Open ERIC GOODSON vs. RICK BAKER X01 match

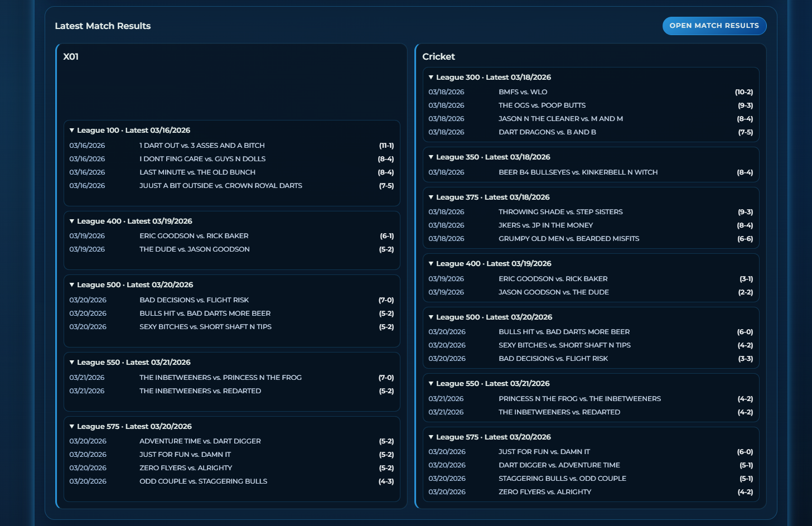click(x=194, y=235)
